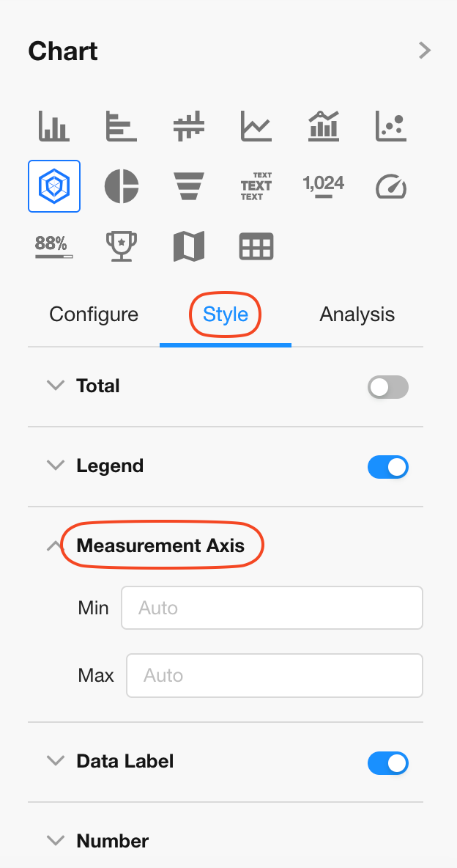Choose the line chart type
This screenshot has width=457, height=868.
pos(256,126)
